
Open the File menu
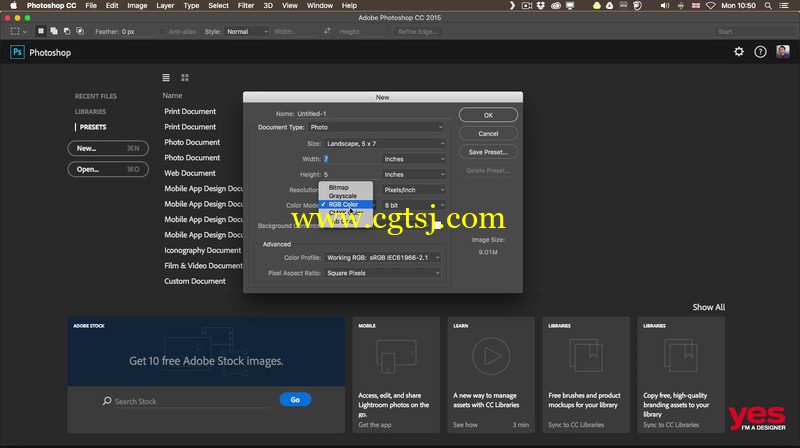pos(91,6)
